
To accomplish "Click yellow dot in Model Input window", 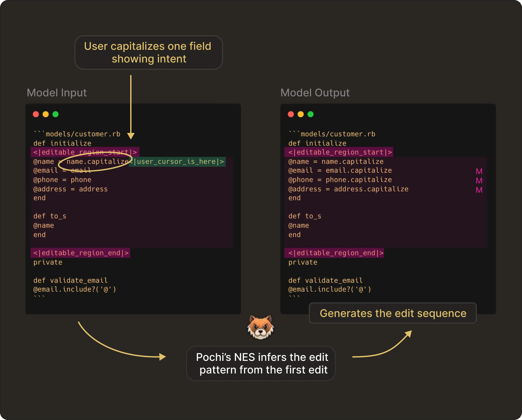I will pos(46,114).
